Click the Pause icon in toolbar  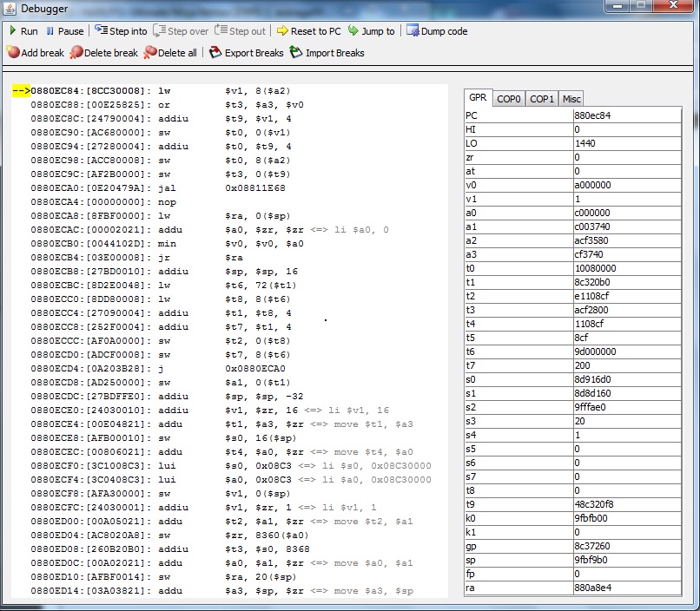50,31
